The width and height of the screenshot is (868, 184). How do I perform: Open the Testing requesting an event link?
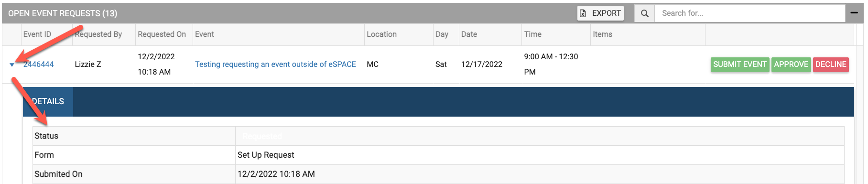pyautogui.click(x=275, y=64)
